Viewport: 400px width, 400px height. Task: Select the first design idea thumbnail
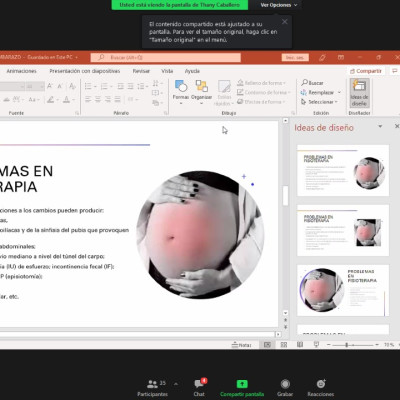(343, 170)
